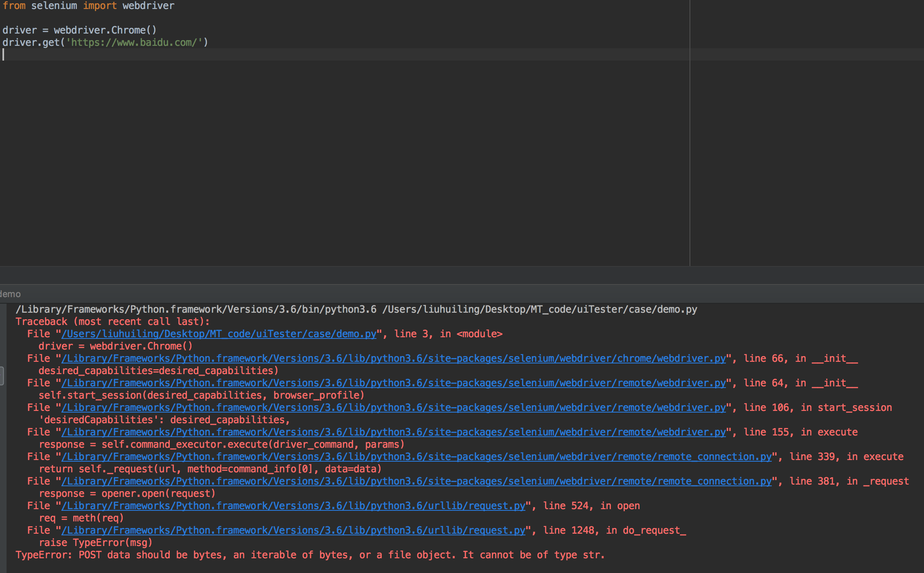The width and height of the screenshot is (924, 573).
Task: Click 'driver = webdriver.Chrome()' in the editor
Action: tap(79, 30)
